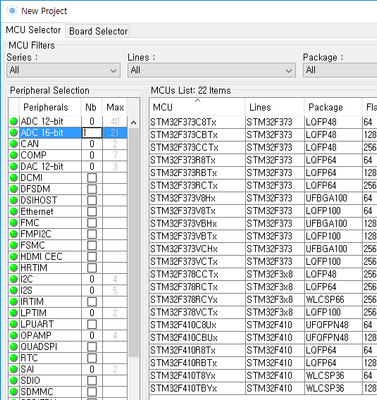Click the green status dot beside HDMI CEC
Image resolution: width=377 pixels, height=400 pixels.
pos(14,257)
